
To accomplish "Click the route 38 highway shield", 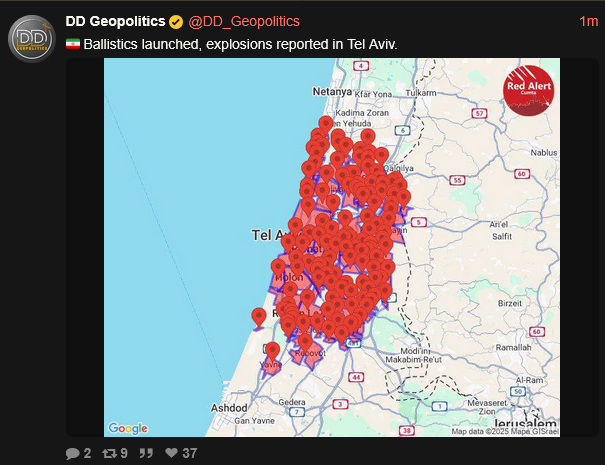I will click(x=407, y=430).
